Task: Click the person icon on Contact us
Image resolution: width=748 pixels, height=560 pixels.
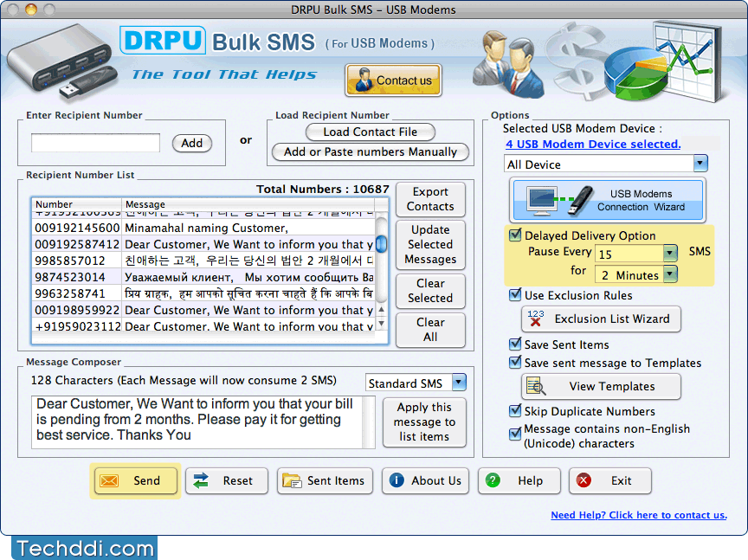Action: (x=364, y=80)
